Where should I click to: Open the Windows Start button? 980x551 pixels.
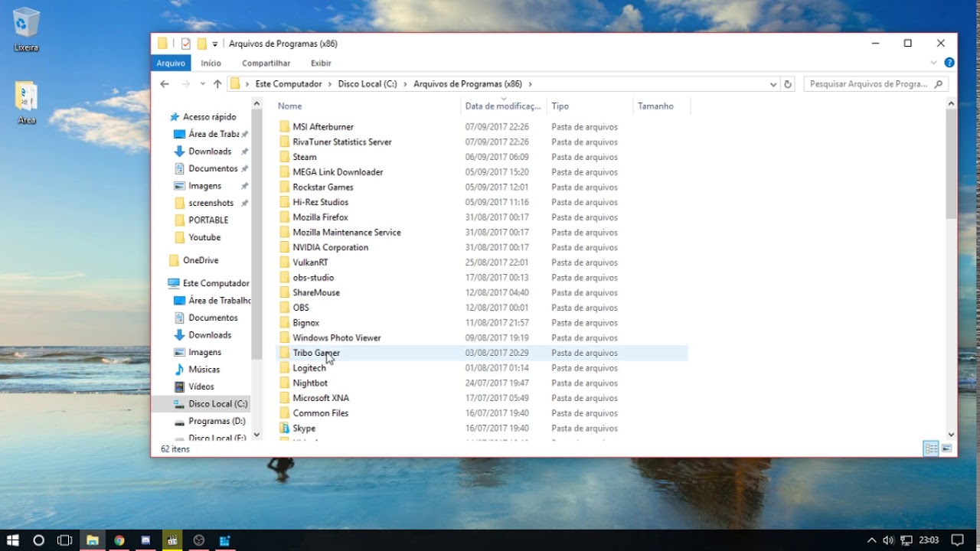point(13,540)
